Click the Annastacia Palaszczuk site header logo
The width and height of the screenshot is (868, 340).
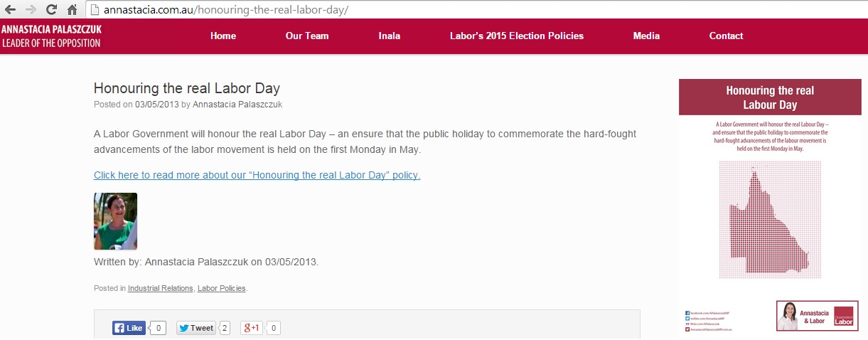51,36
